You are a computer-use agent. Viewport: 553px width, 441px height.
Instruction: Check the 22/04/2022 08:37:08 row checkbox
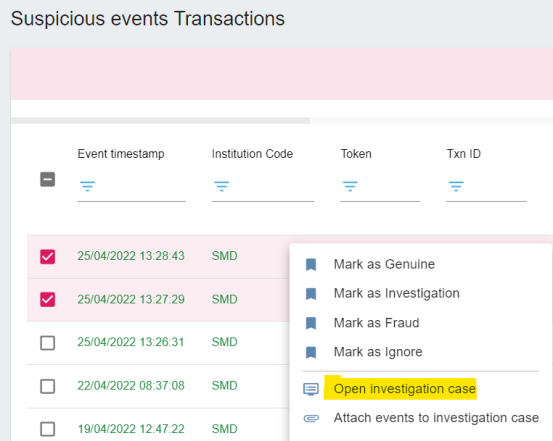[x=48, y=386]
